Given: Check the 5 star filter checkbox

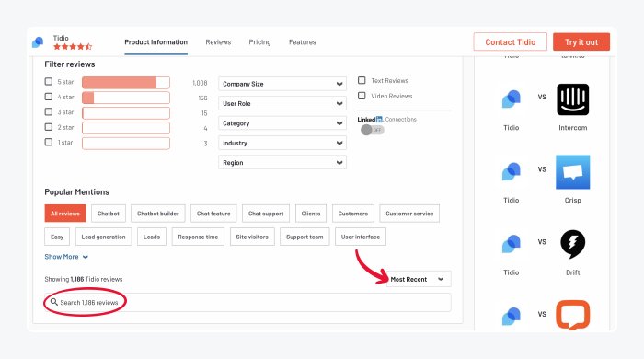Looking at the screenshot, I should (x=49, y=81).
